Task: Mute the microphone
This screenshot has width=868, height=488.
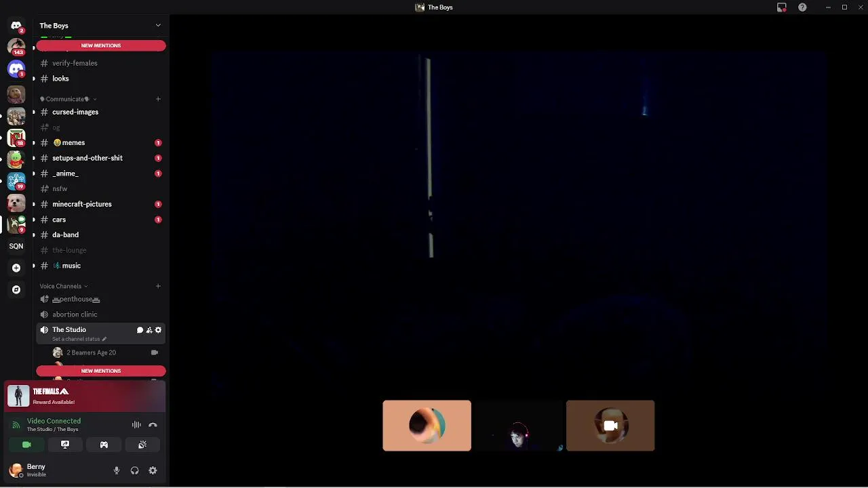Action: tap(117, 470)
